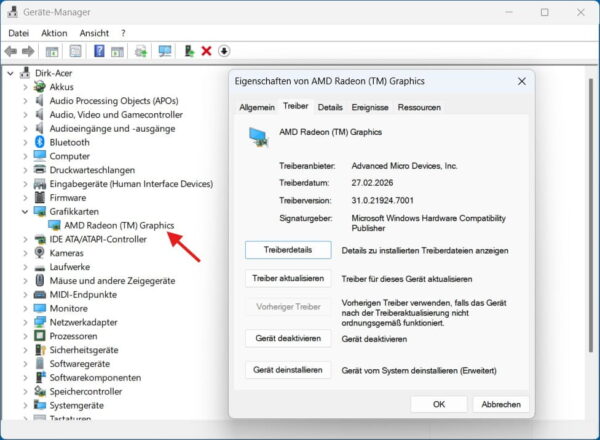Click the Scan for hardware changes monitor icon
The width and height of the screenshot is (600, 440).
[x=165, y=51]
